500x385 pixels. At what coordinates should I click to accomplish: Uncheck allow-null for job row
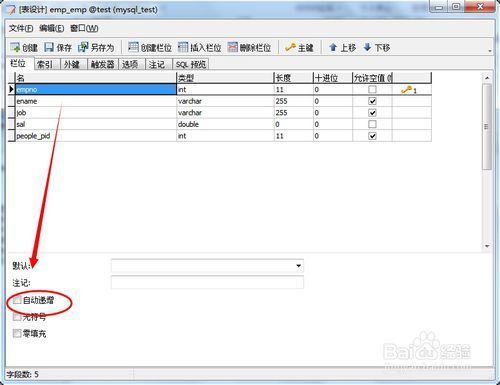(372, 113)
